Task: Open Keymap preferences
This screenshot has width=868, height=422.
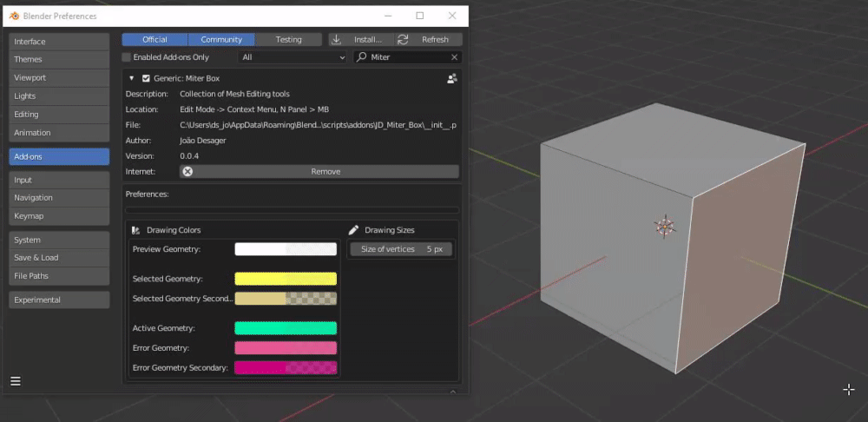Action: (59, 216)
